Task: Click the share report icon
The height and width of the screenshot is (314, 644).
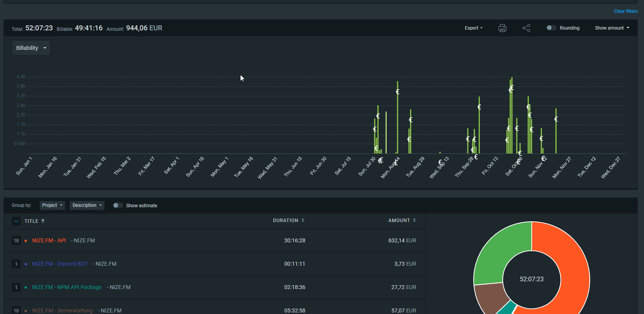Action: (526, 28)
